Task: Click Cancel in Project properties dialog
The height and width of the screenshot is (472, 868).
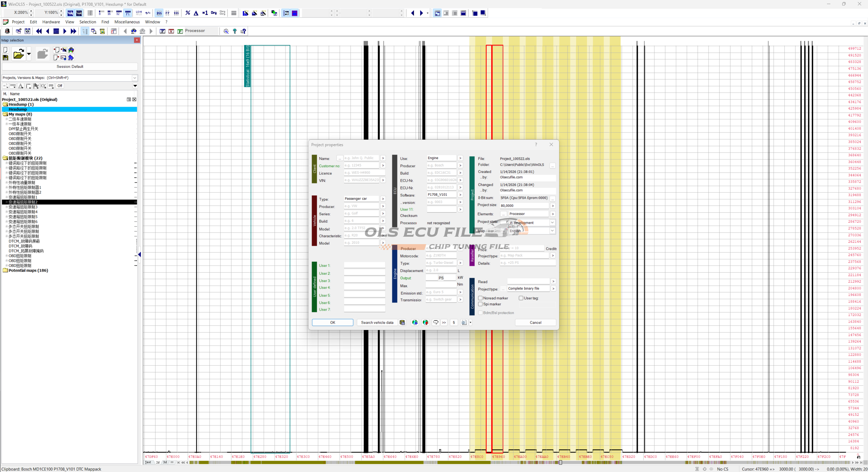Action: (535, 322)
